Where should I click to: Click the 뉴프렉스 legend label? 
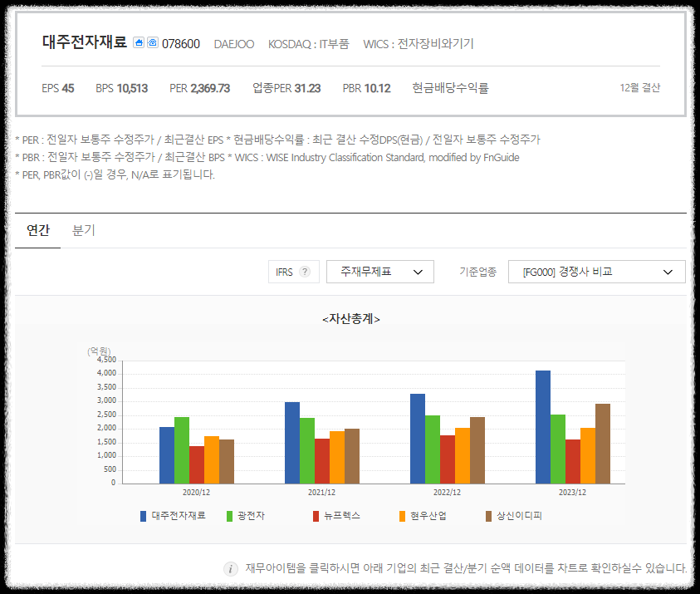click(342, 516)
